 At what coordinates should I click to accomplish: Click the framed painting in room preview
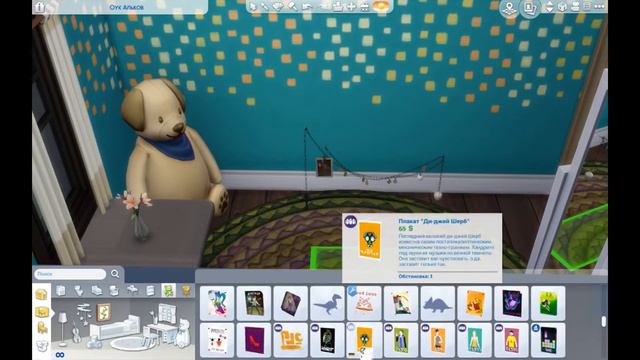(x=104, y=312)
